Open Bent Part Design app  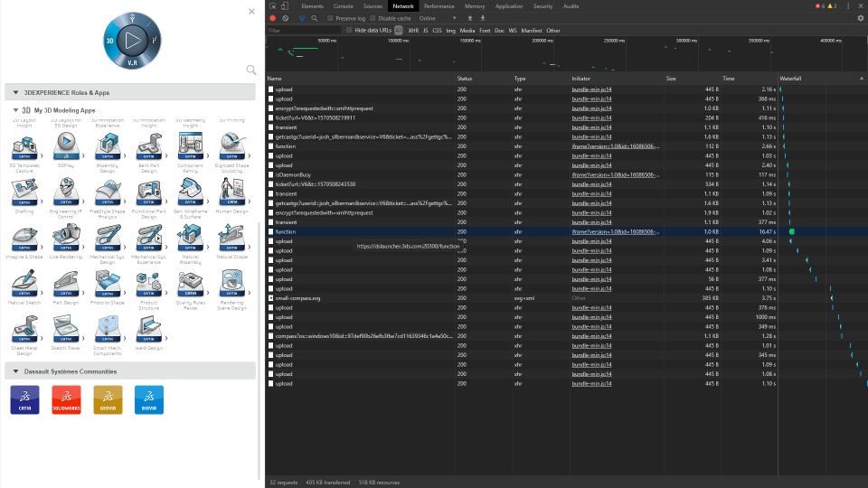click(x=149, y=147)
